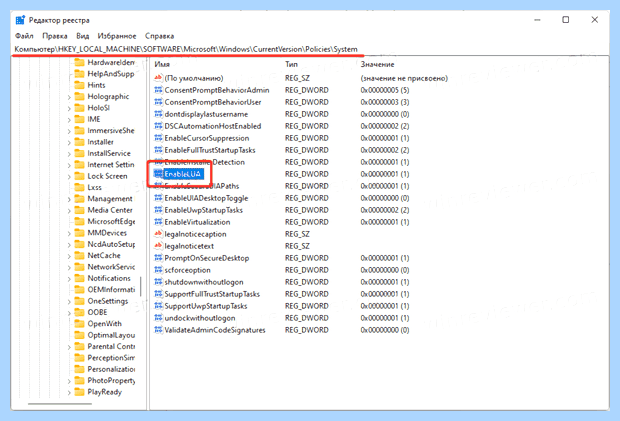620x421 pixels.
Task: Click the EnableFullTrustStartupTasks value icon
Action: [x=158, y=150]
